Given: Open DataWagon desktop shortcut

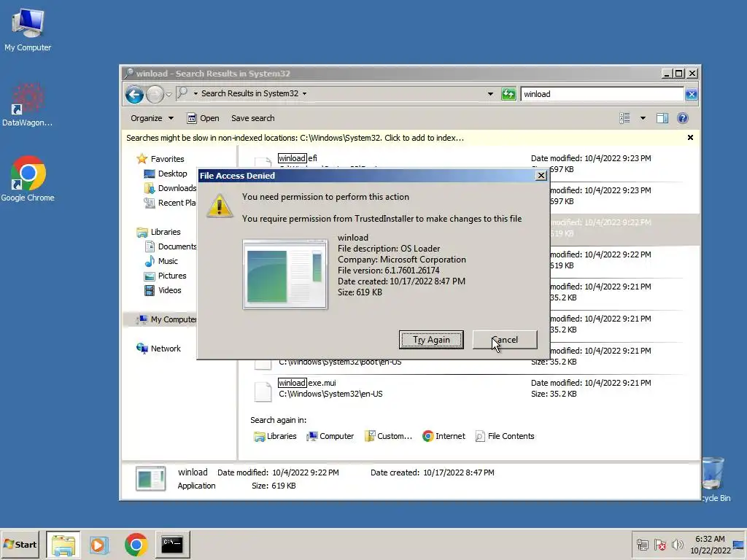Looking at the screenshot, I should (x=27, y=105).
